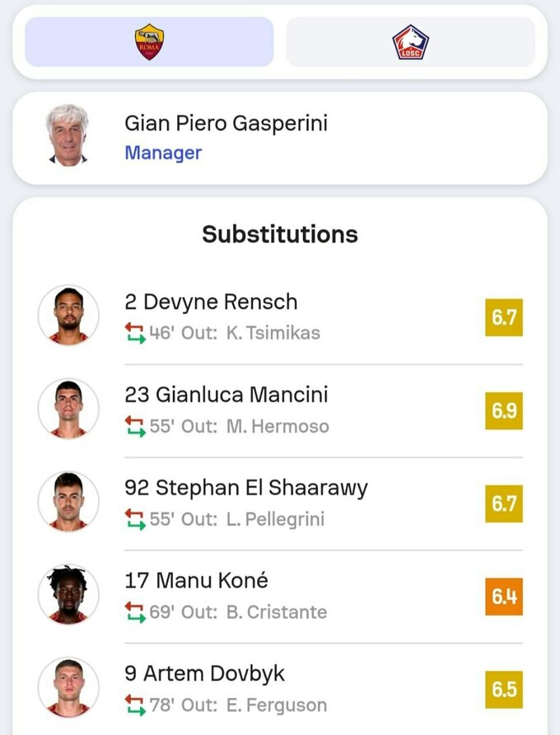The height and width of the screenshot is (735, 560).
Task: Click the substitution arrows icon at 78'
Action: 135,705
